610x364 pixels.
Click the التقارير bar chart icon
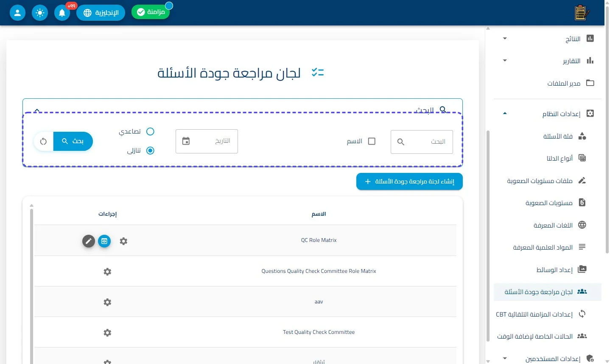coord(590,61)
